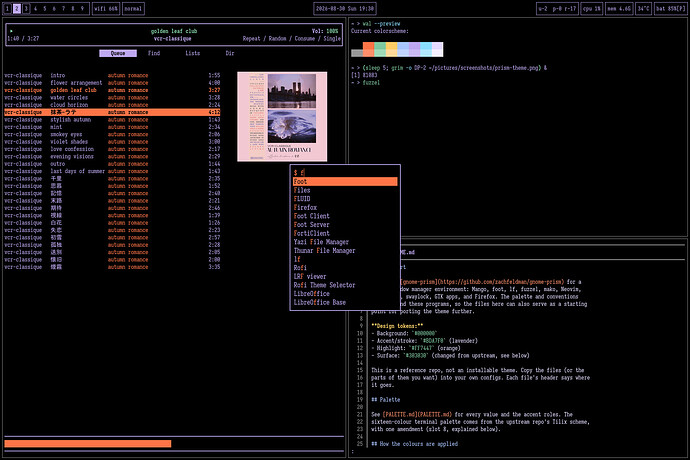Viewport: 690px width, 460px height.
Task: Switch to workspace 3 in the bar
Action: click(x=26, y=8)
